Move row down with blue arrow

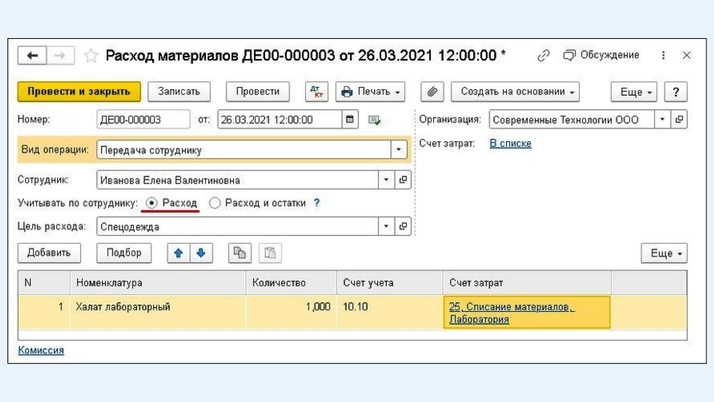(201, 253)
